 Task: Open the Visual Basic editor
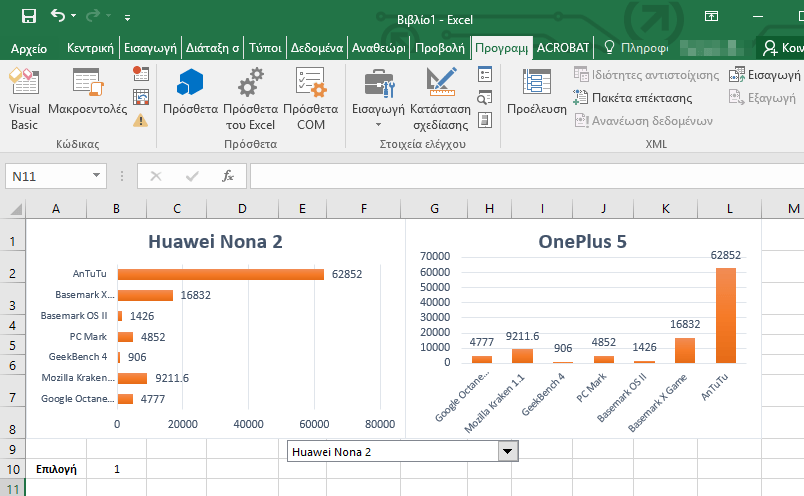[24, 98]
